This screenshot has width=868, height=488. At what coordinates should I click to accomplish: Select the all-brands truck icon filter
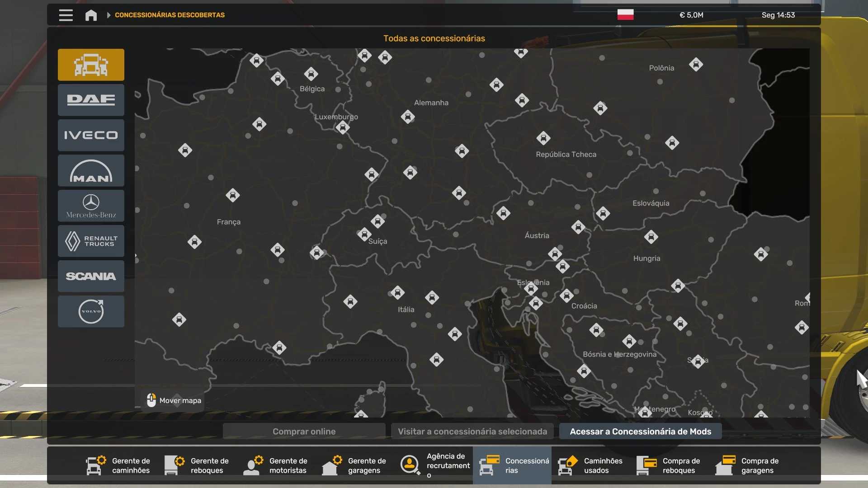coord(91,65)
